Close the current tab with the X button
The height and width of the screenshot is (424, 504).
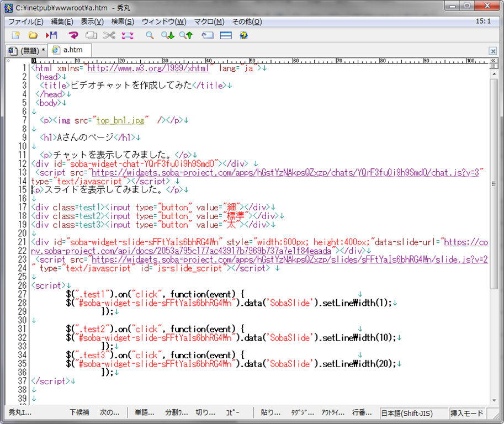coord(493,51)
